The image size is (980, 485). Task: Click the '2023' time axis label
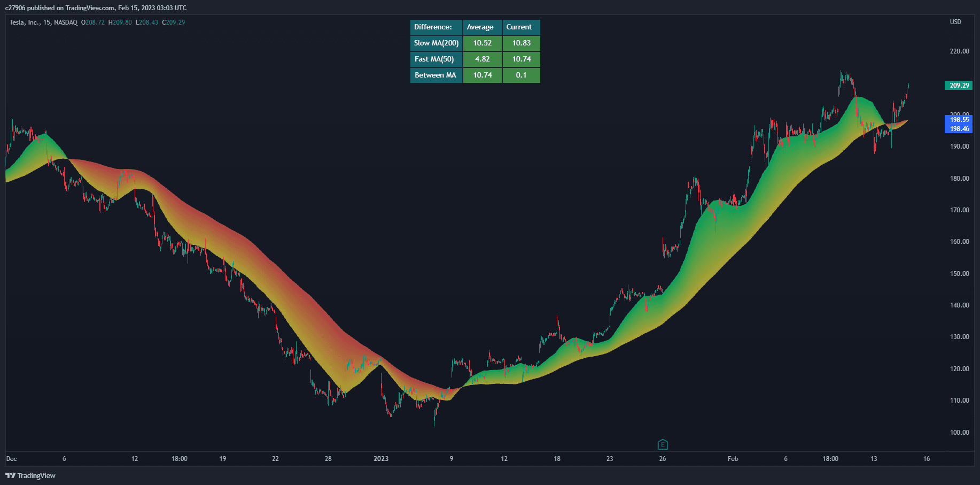[x=381, y=459]
